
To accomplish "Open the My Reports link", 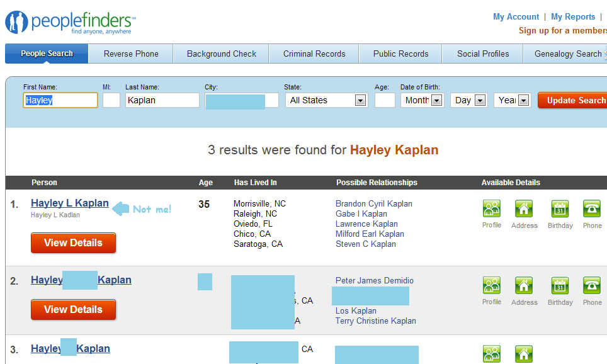I will click(573, 16).
